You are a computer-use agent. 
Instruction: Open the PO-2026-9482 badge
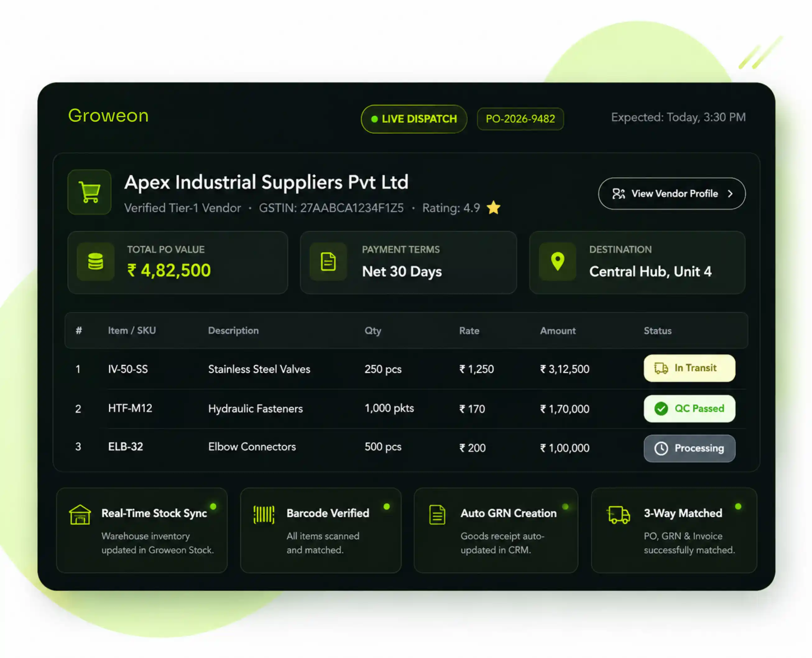click(x=520, y=119)
